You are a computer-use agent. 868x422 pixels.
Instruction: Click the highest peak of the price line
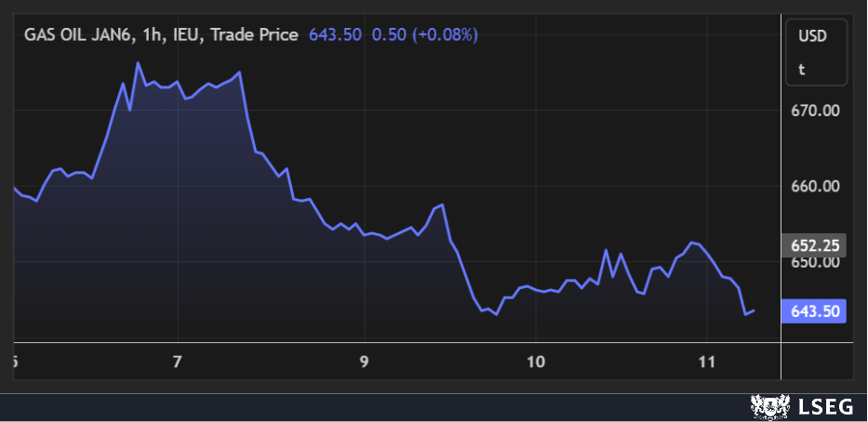point(138,63)
